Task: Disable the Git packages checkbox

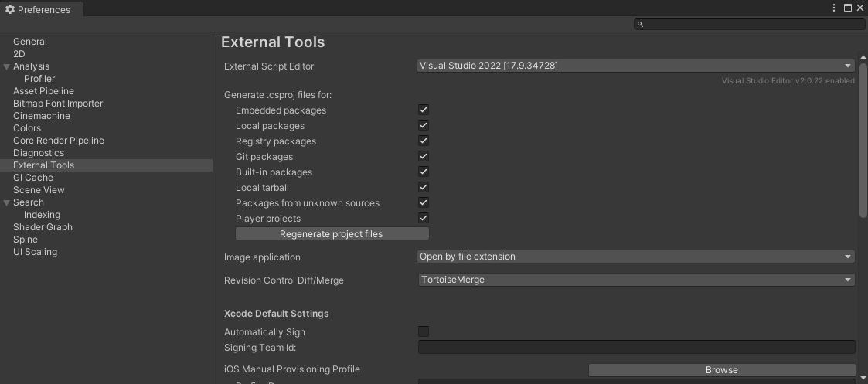Action: point(424,157)
